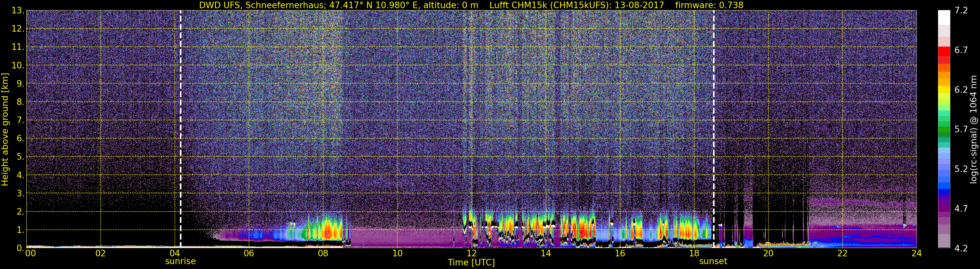Select the 'sunrise' label under the time axis
The width and height of the screenshot is (980, 269).
[180, 262]
